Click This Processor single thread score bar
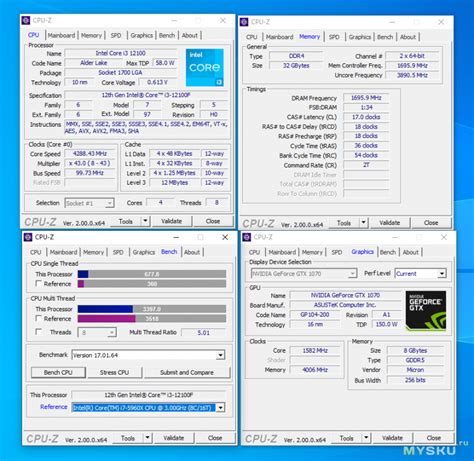This screenshot has width=474, height=461. [x=152, y=274]
